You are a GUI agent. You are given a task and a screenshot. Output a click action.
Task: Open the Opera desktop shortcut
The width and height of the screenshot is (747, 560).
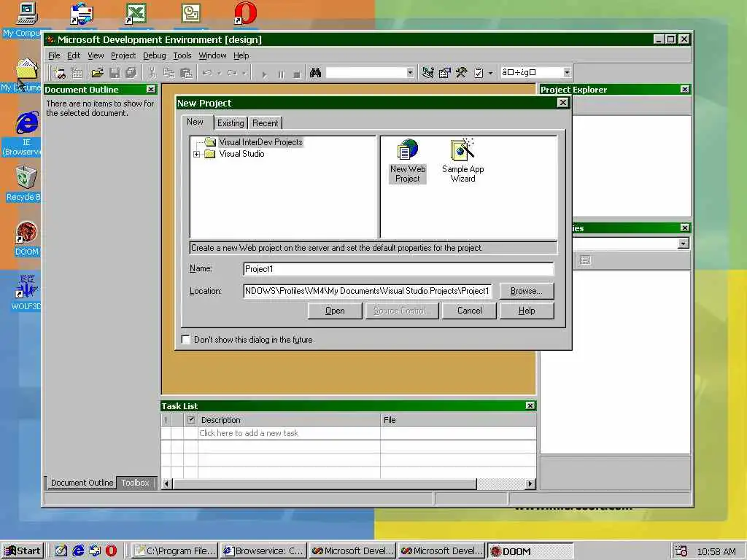(x=245, y=13)
